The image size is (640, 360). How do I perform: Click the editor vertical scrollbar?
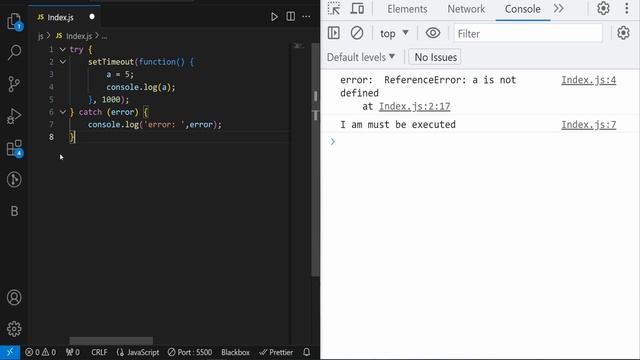(x=316, y=159)
